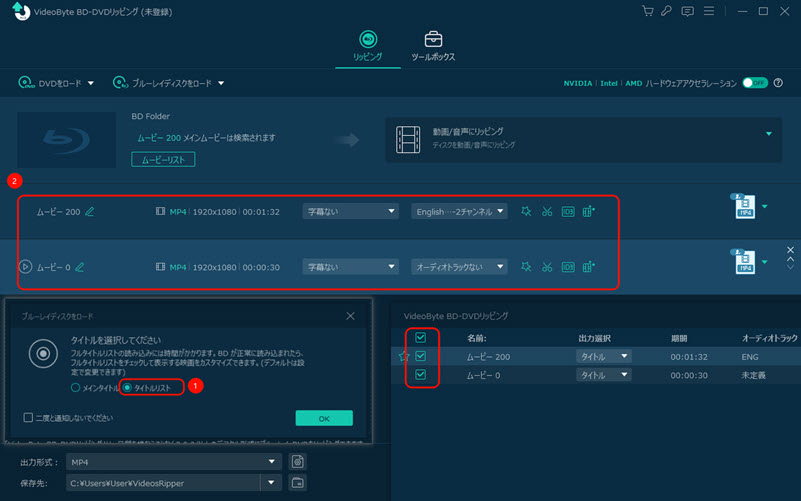Open the save destination folder icon
The width and height of the screenshot is (801, 501).
(297, 483)
